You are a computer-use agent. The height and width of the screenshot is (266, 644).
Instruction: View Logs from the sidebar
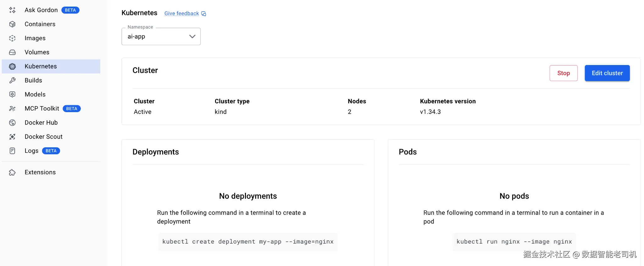[51, 151]
